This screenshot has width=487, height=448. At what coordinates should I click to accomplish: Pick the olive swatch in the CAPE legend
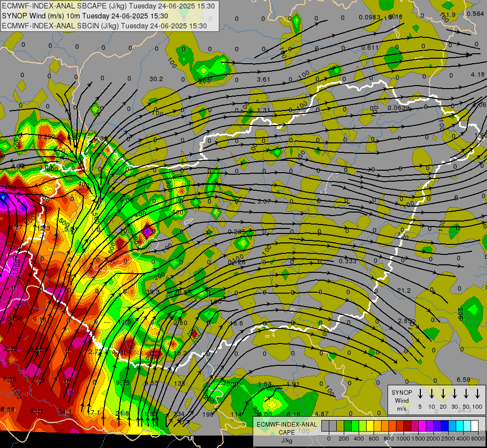340,426
